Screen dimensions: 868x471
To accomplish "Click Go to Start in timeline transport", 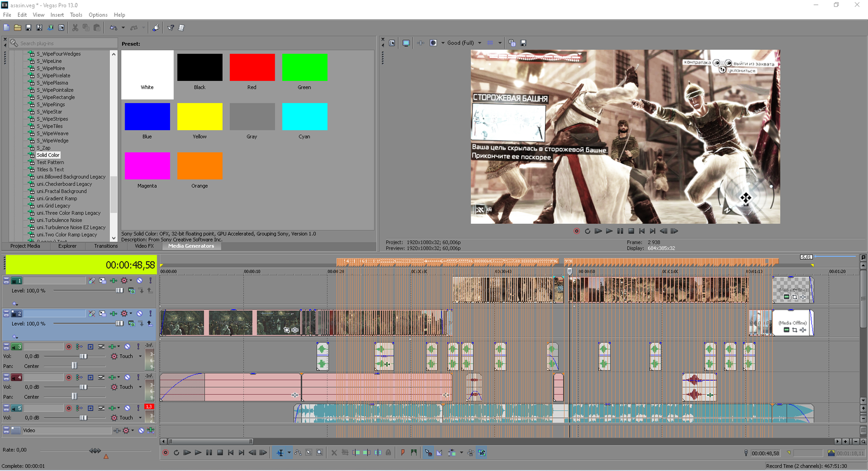I will tap(231, 453).
